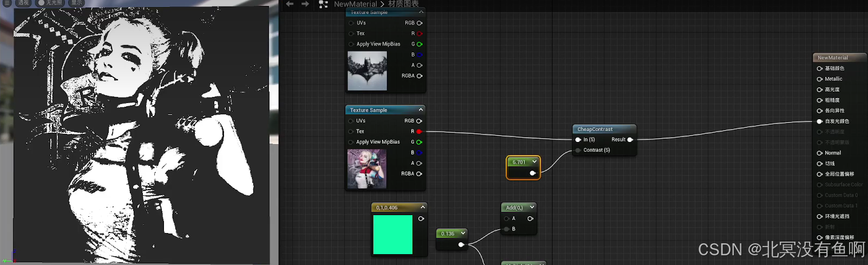Click Tex input pin on Harley Texture Sample
This screenshot has width=868, height=265.
351,132
